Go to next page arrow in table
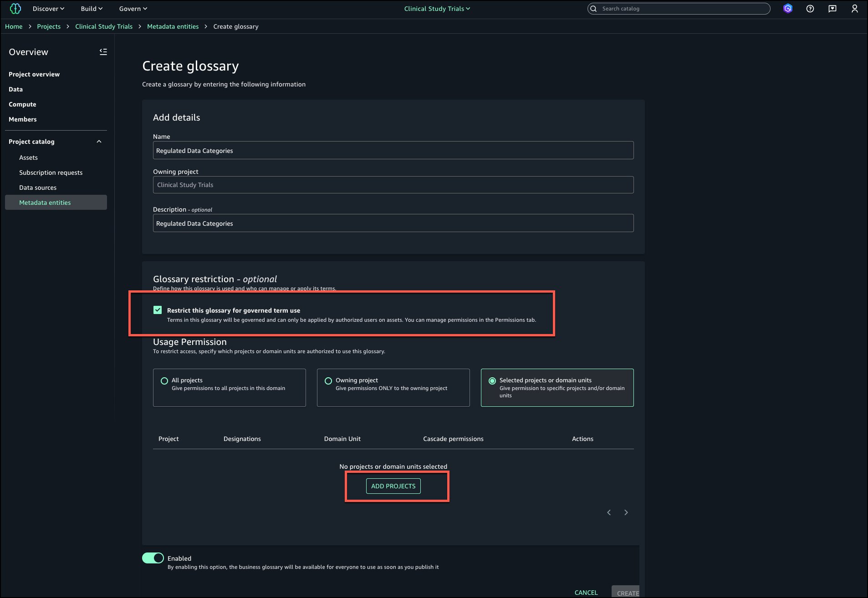 (x=626, y=512)
